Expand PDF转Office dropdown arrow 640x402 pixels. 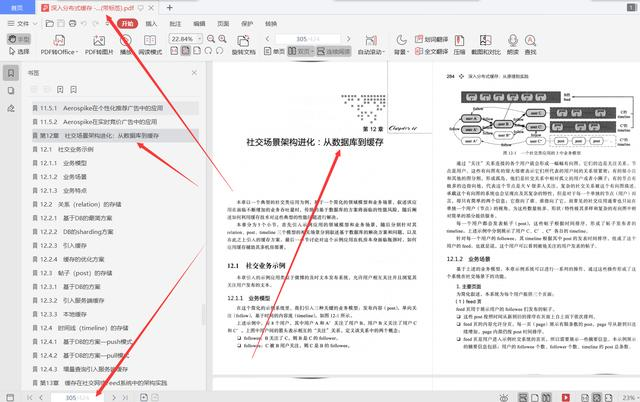[x=77, y=52]
